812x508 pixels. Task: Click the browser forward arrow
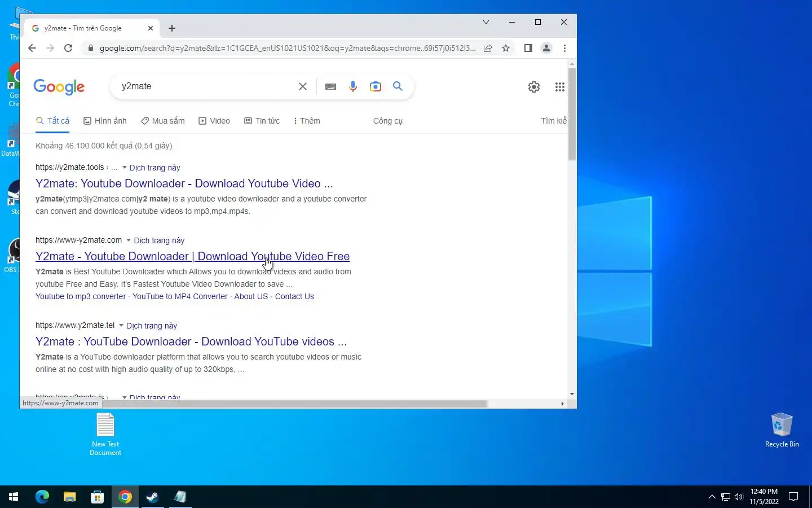(50, 48)
